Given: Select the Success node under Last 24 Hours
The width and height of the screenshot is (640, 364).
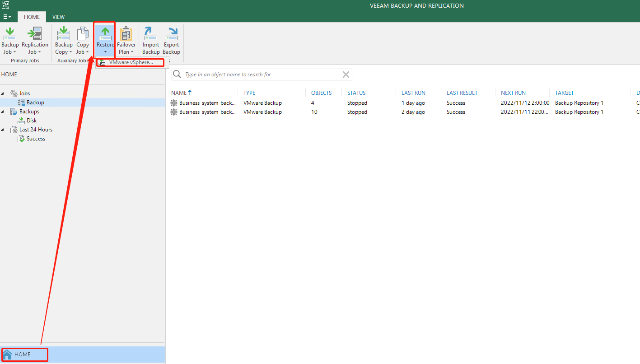Looking at the screenshot, I should pyautogui.click(x=35, y=139).
